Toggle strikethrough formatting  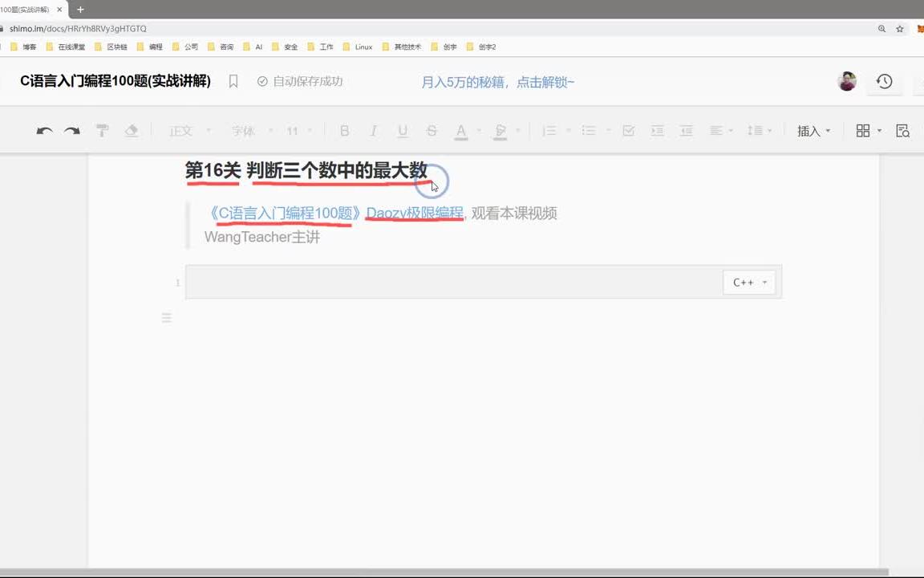[431, 130]
